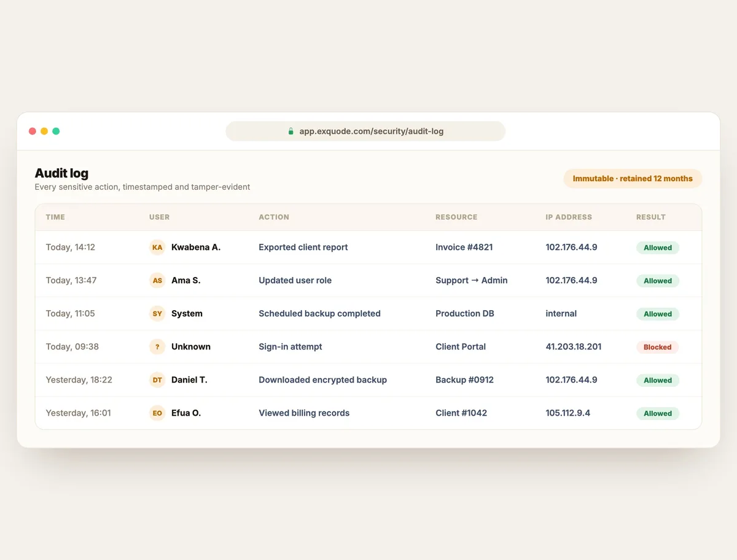Select the user name System
Viewport: 737px width, 560px height.
187,314
